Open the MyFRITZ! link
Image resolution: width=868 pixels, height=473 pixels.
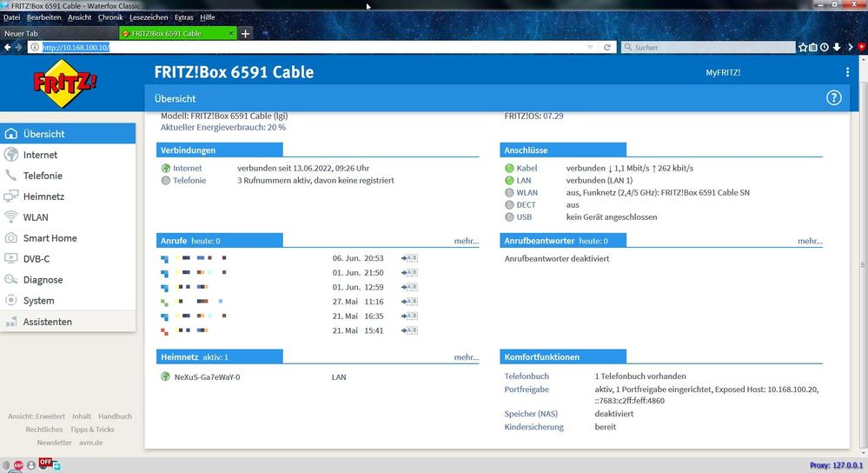coord(723,72)
